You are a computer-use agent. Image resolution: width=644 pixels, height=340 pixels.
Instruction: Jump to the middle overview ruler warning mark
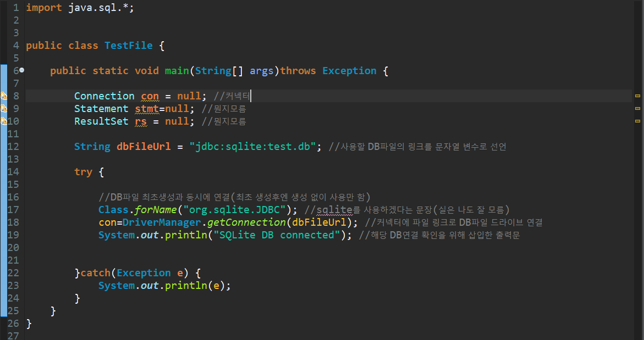pyautogui.click(x=637, y=109)
